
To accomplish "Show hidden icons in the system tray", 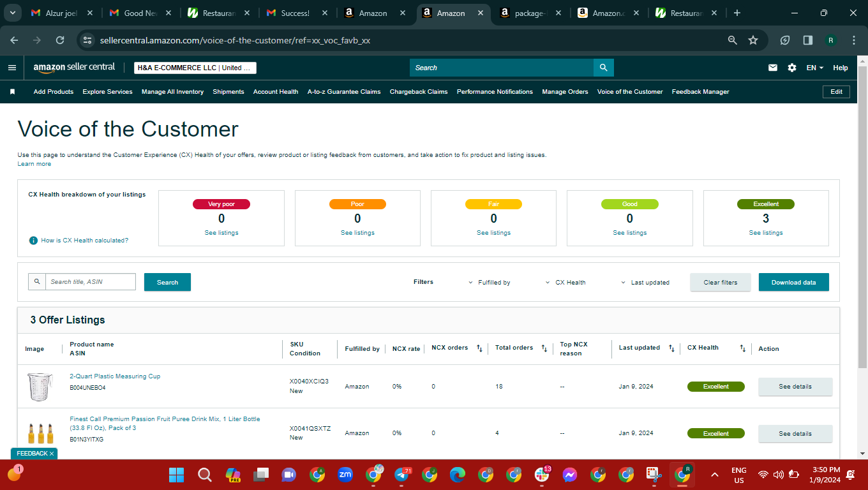I will tap(714, 475).
